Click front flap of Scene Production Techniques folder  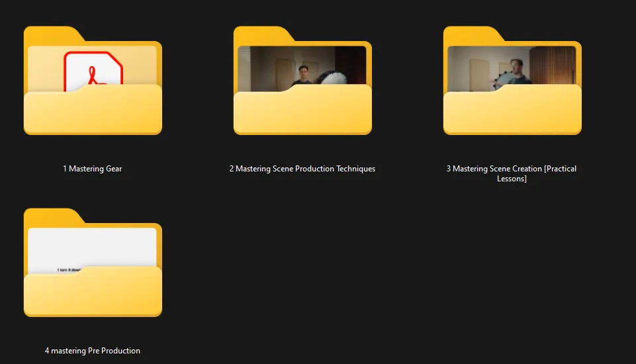click(x=302, y=113)
